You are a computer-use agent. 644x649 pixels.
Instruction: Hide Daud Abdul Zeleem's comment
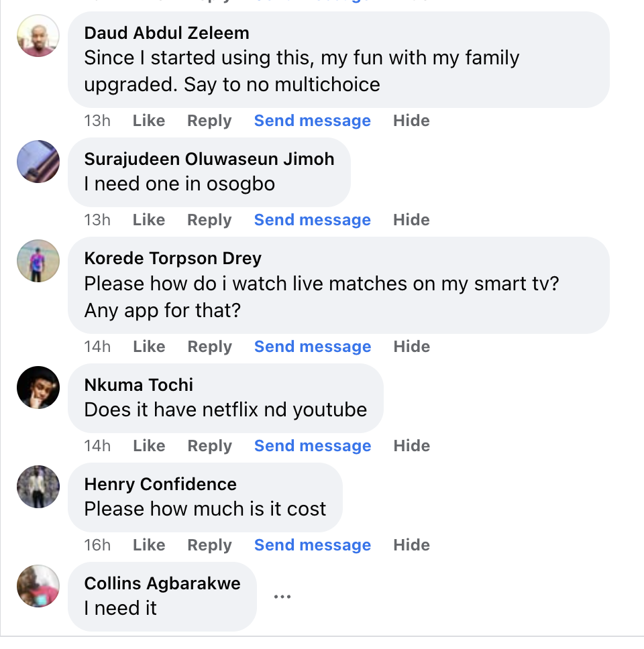(411, 121)
